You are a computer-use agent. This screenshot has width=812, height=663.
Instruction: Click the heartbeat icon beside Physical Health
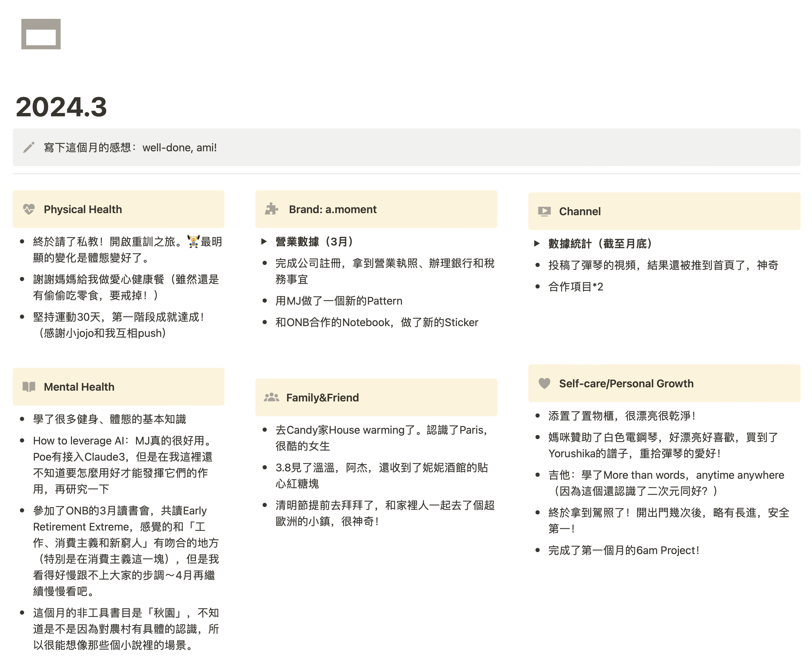click(29, 209)
